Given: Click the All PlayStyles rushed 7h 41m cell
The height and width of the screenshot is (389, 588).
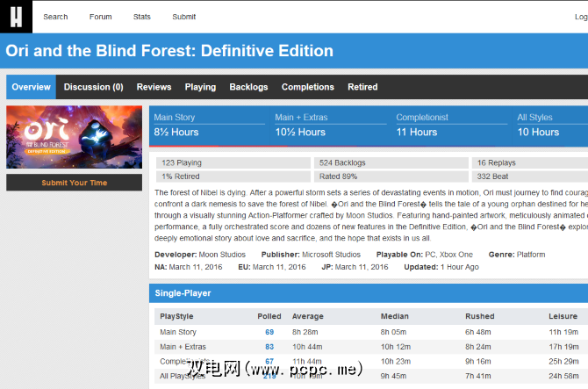Looking at the screenshot, I should point(478,376).
